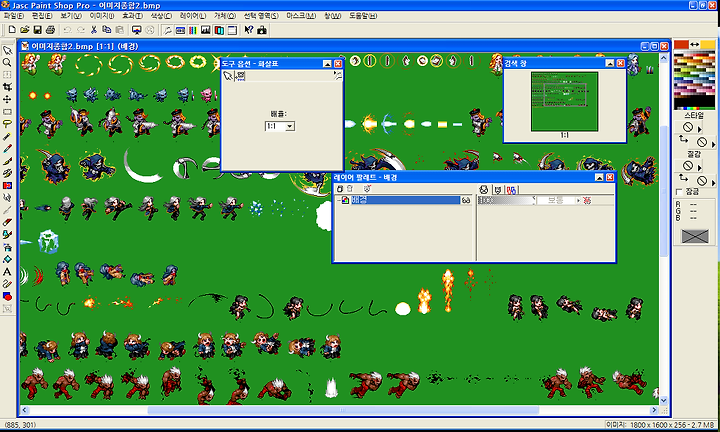The width and height of the screenshot is (720, 432).
Task: Toggle the Overview Window toolbar button
Action: point(232,30)
